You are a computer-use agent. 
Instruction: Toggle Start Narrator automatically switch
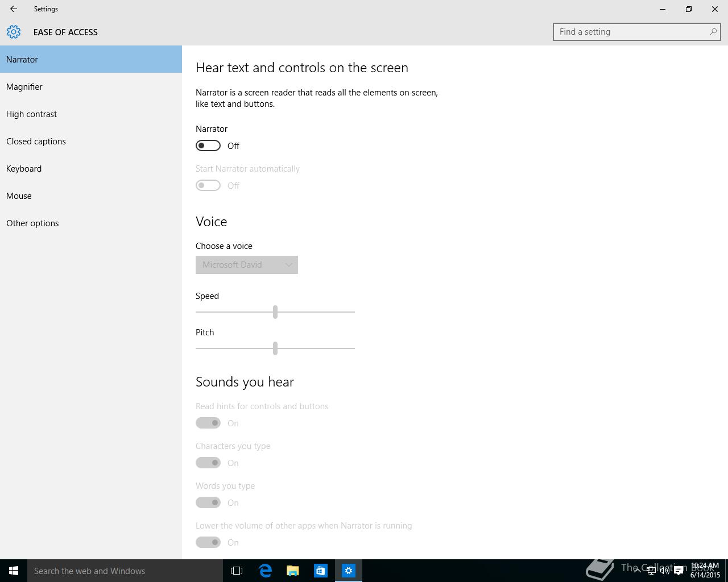[x=208, y=185]
